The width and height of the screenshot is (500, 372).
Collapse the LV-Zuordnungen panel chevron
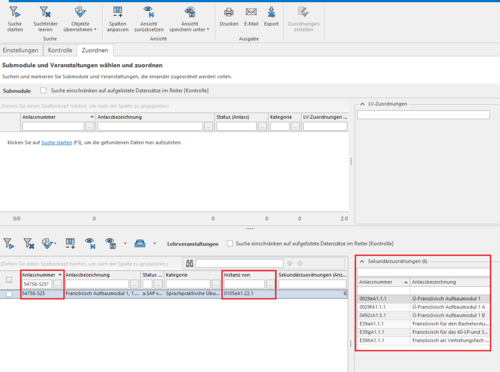click(x=362, y=104)
